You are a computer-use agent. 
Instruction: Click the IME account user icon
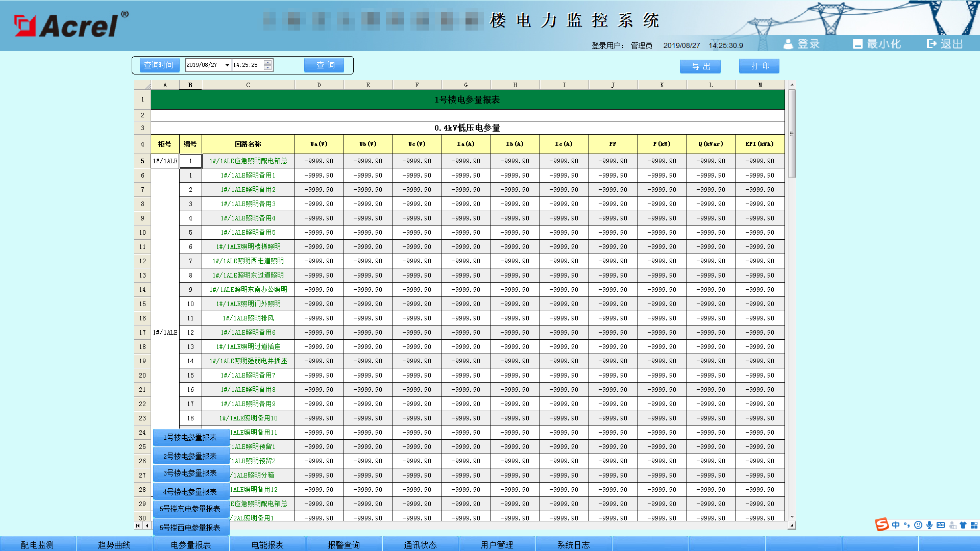(x=952, y=525)
